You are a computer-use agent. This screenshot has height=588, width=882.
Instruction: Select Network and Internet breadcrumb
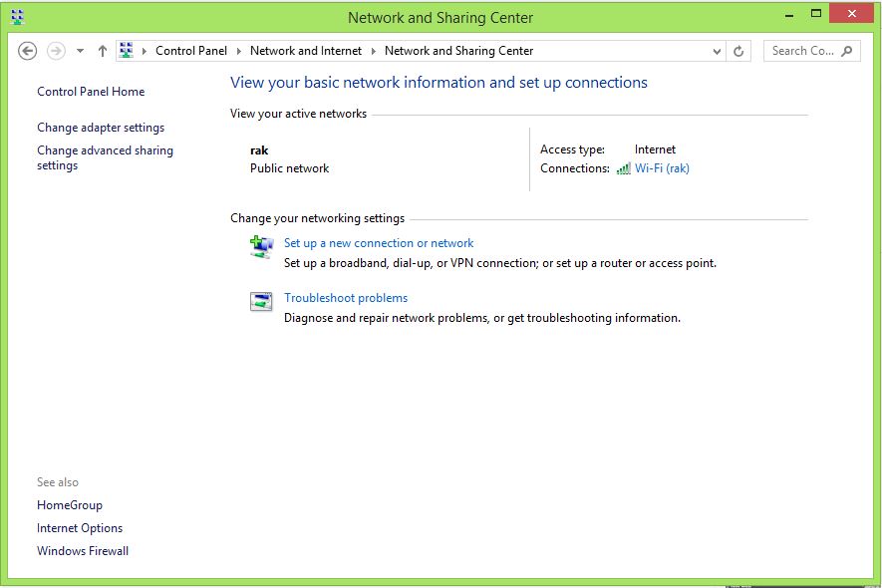(305, 51)
